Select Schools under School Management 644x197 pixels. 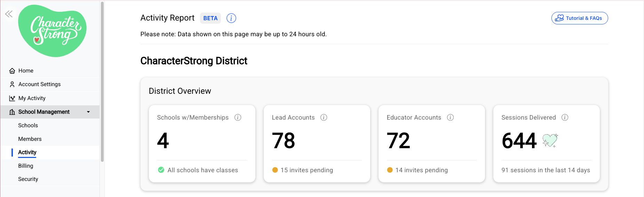click(x=28, y=126)
